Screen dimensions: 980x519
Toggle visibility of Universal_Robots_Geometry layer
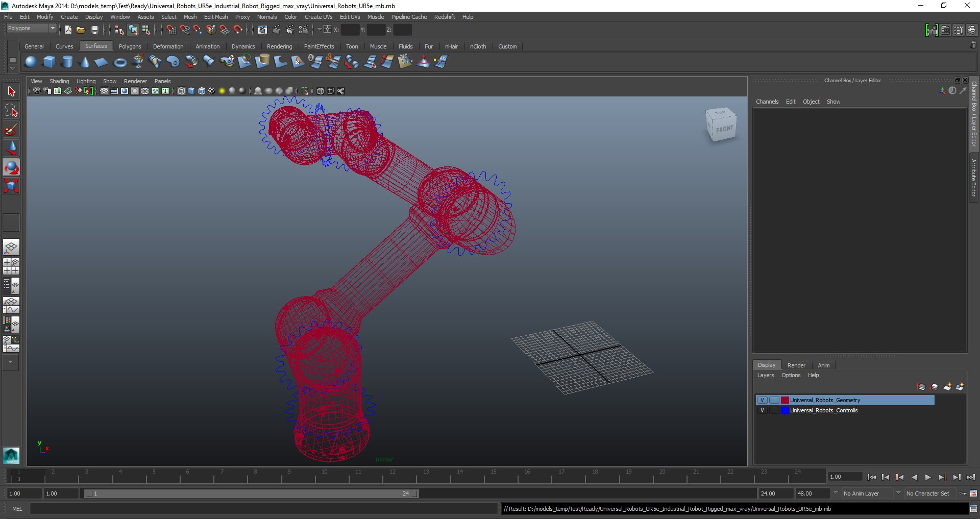tap(762, 400)
